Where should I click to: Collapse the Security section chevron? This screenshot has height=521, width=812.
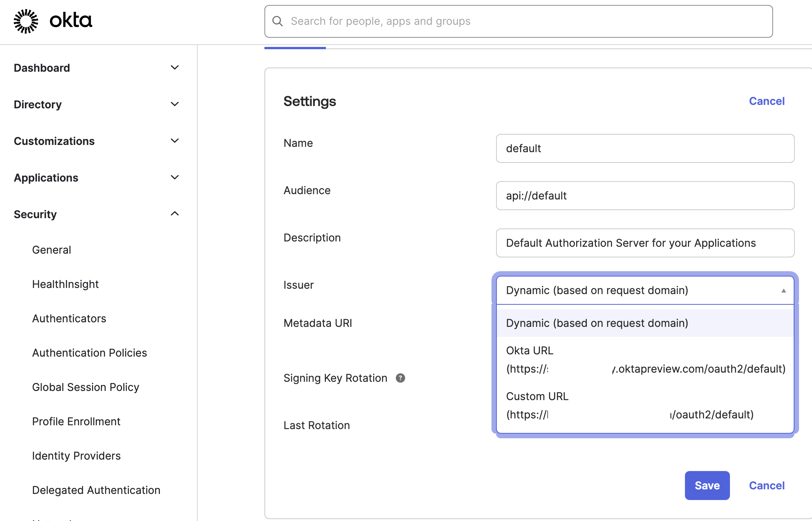click(175, 214)
